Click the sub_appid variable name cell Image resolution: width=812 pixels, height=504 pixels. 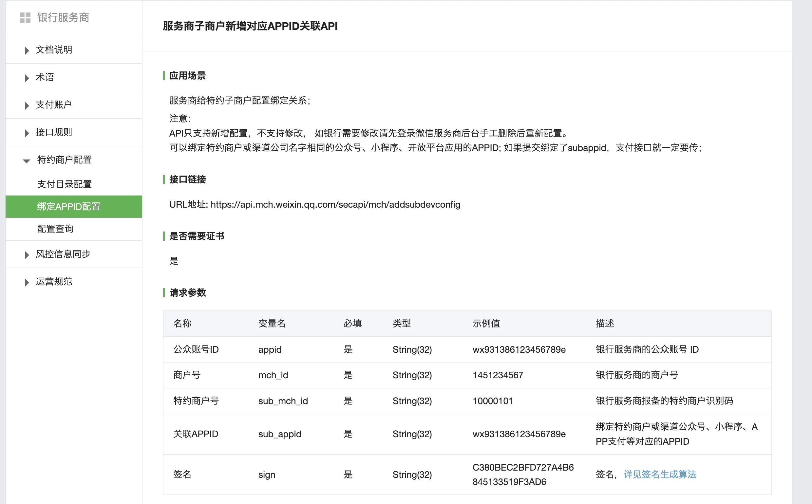click(x=280, y=434)
